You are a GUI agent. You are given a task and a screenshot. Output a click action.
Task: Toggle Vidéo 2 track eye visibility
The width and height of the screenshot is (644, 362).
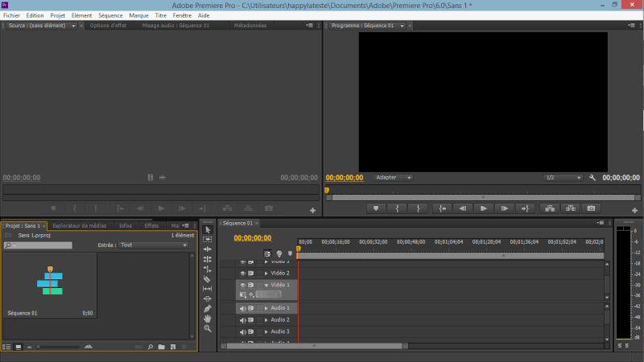[243, 274]
